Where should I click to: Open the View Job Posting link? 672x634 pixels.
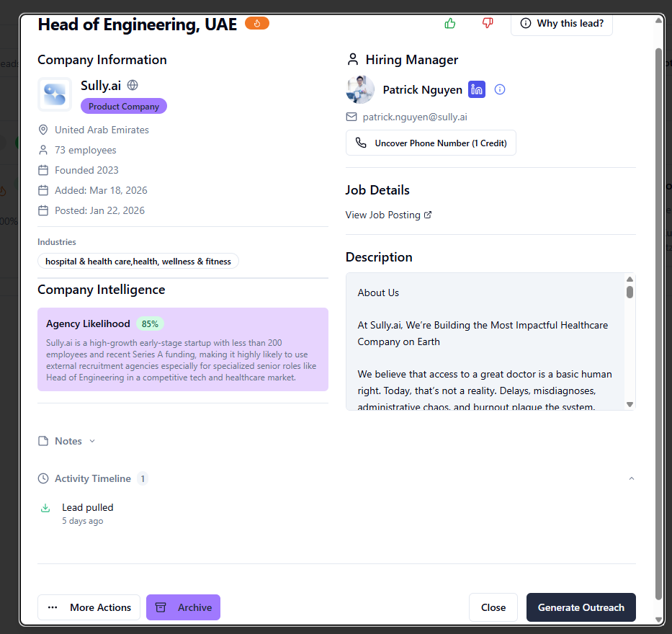pos(388,215)
